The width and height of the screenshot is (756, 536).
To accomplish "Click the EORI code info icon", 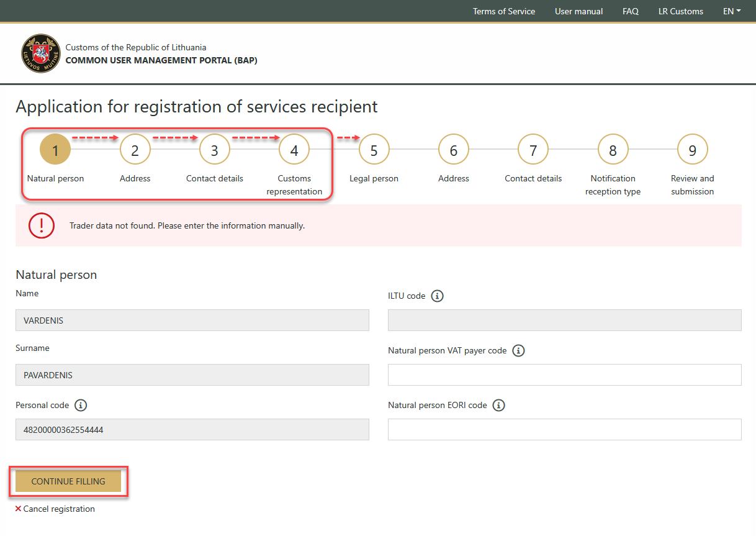I will [x=498, y=406].
